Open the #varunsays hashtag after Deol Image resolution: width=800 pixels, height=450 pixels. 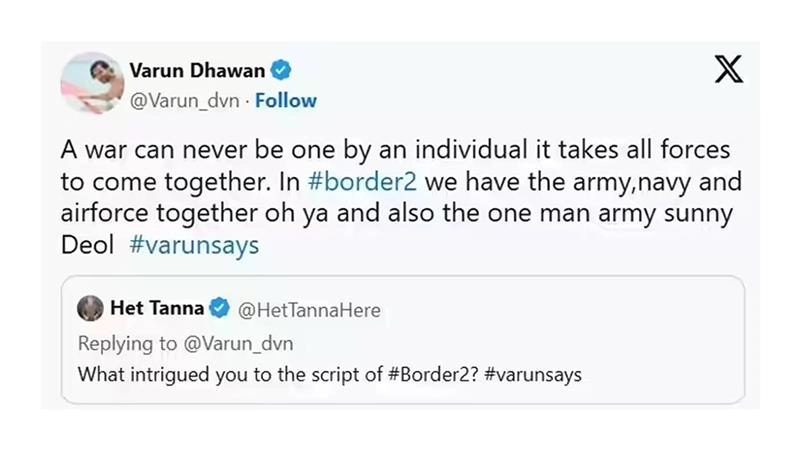click(194, 246)
